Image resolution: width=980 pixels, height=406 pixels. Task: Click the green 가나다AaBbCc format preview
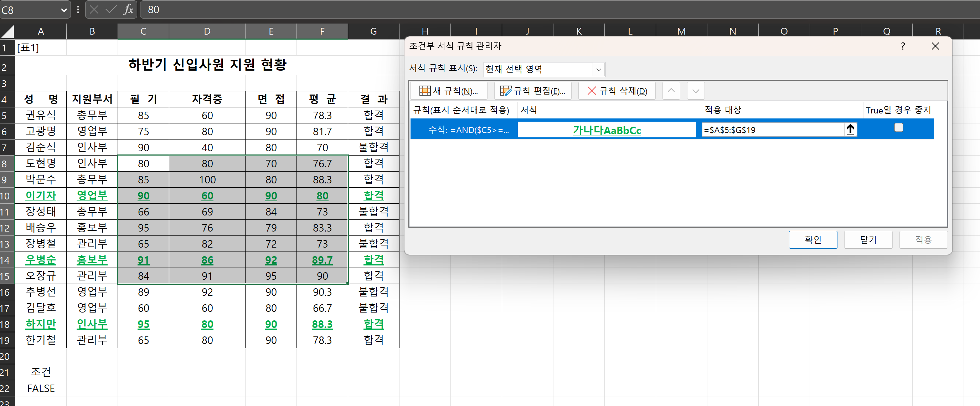[x=607, y=130]
